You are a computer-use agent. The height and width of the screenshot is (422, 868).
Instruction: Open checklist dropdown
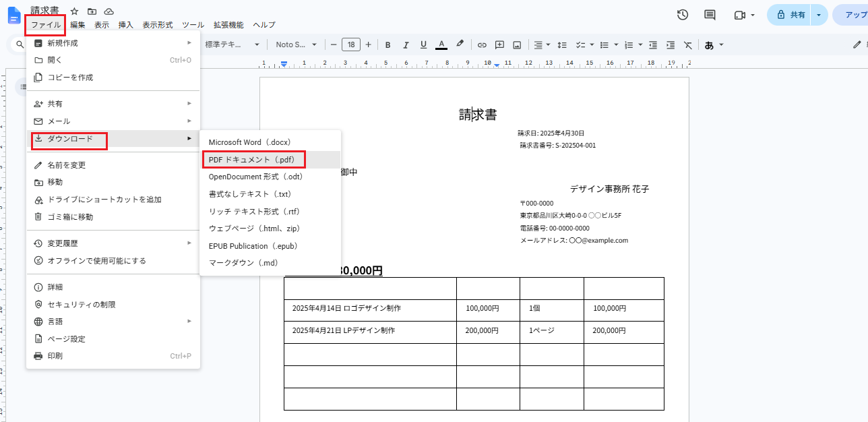(x=584, y=45)
